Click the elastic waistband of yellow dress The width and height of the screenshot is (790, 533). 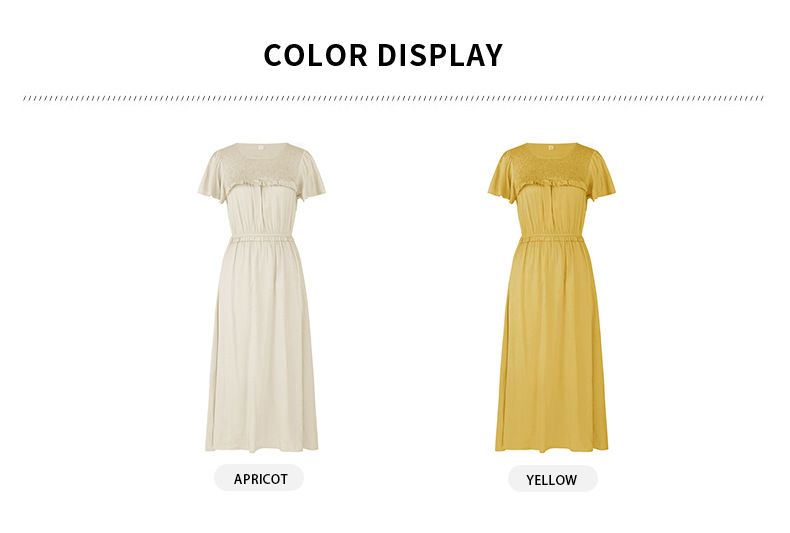[x=552, y=239]
